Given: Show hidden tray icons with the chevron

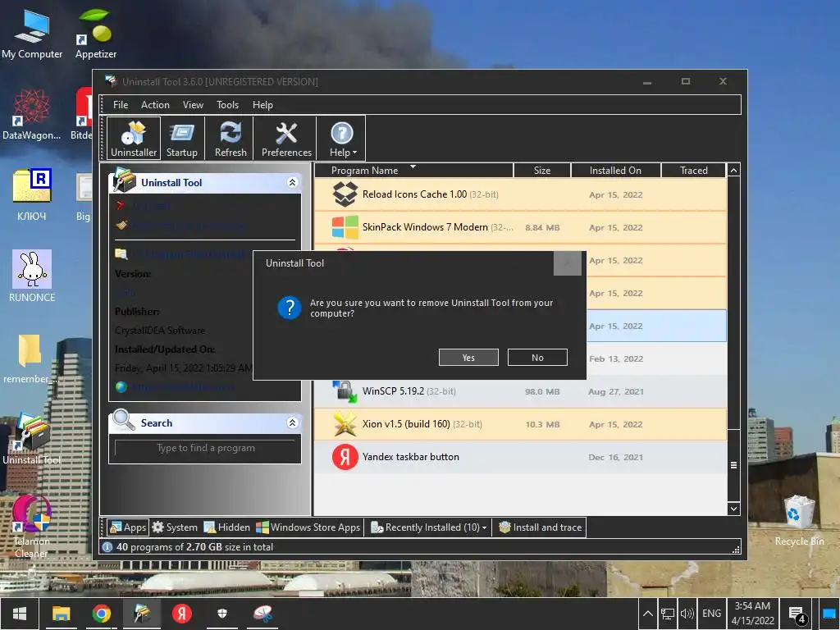Looking at the screenshot, I should point(648,614).
